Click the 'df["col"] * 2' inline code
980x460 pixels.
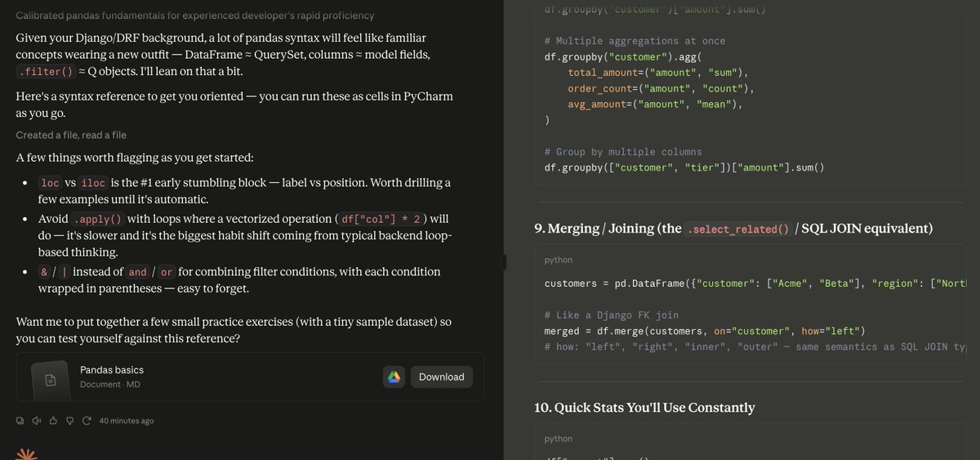[381, 220]
